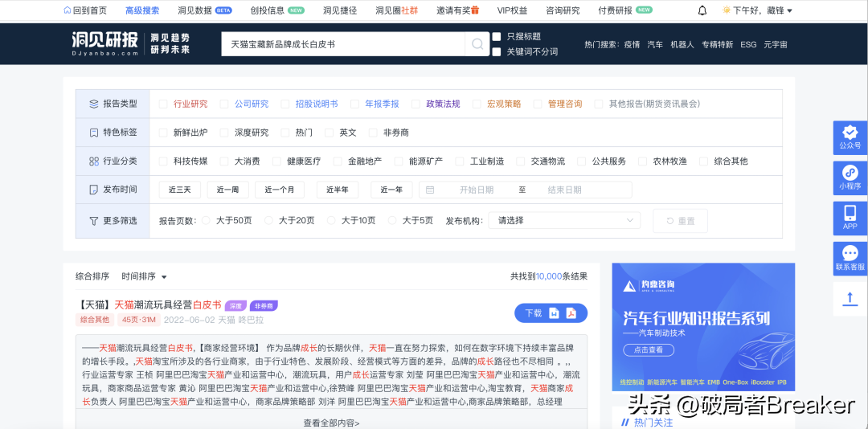Check the 关键词不分词 checkbox

pos(497,51)
